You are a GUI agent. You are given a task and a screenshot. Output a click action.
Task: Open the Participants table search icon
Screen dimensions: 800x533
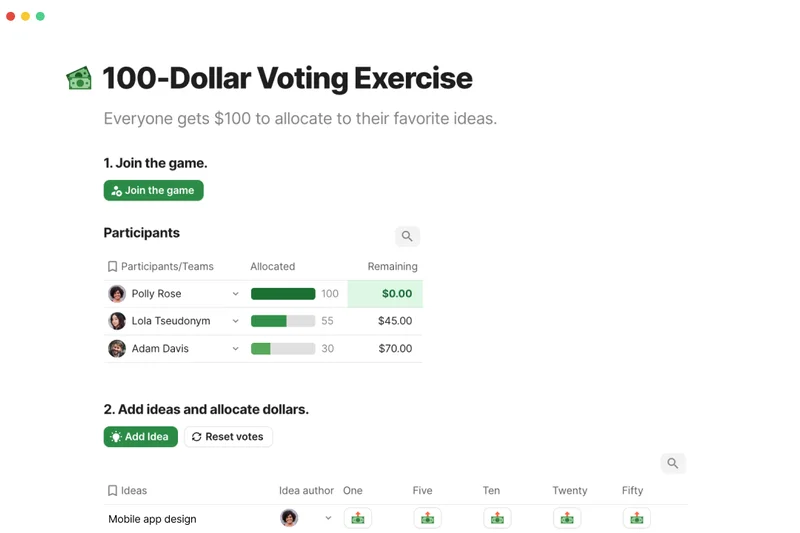coord(407,236)
